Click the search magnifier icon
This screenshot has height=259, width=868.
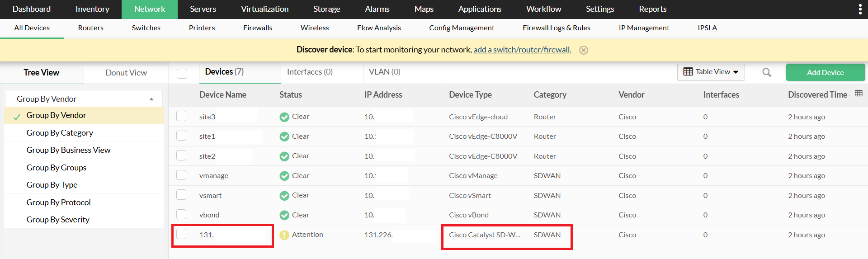767,72
